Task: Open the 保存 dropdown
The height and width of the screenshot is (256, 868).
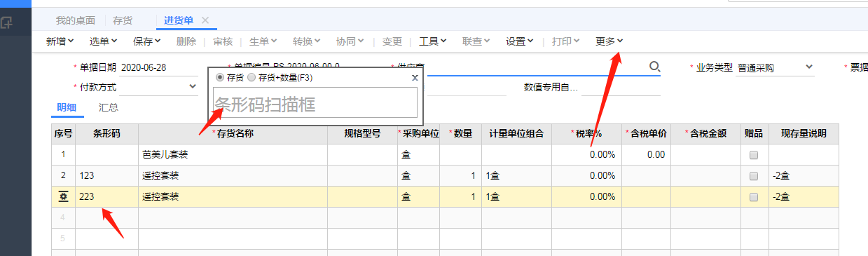Action: (147, 41)
